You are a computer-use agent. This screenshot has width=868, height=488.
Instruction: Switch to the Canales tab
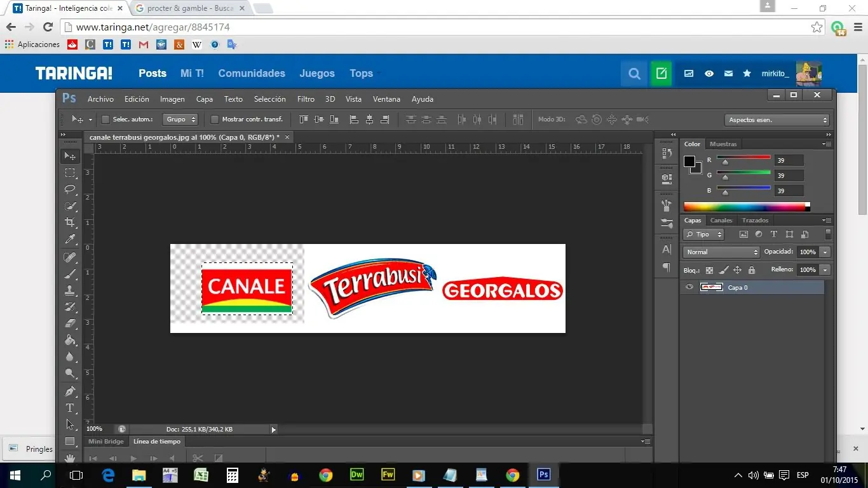pyautogui.click(x=721, y=220)
